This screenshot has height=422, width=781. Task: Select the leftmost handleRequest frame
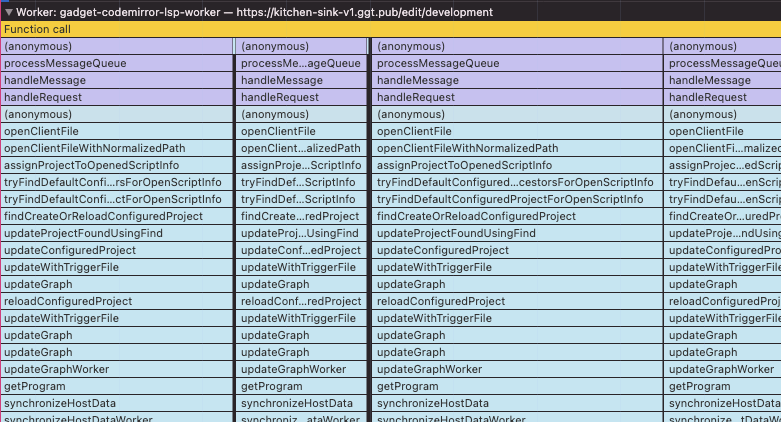click(116, 97)
